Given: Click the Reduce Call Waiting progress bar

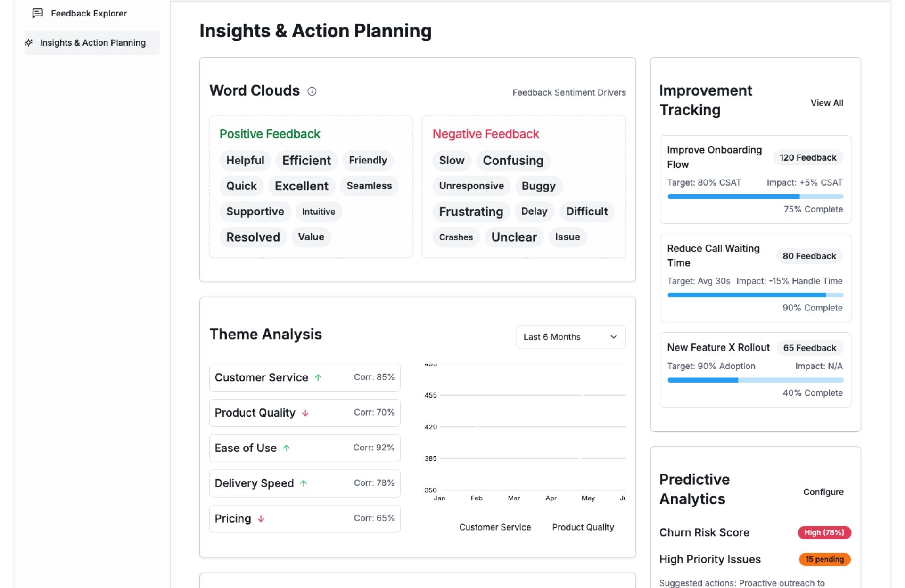Looking at the screenshot, I should click(755, 295).
